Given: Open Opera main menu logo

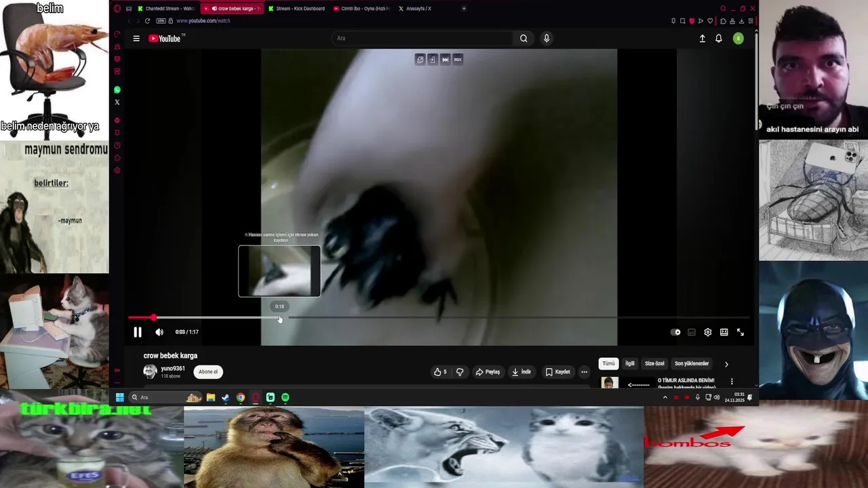Looking at the screenshot, I should pyautogui.click(x=117, y=9).
